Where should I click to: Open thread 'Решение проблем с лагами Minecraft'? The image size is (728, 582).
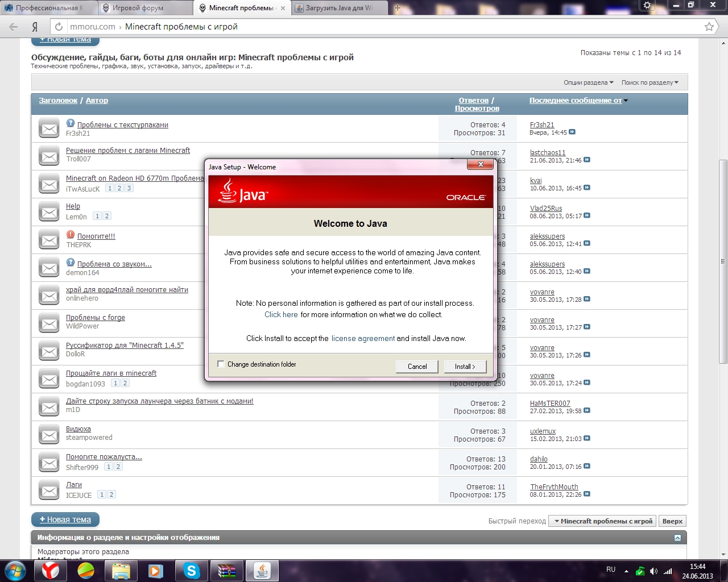[128, 150]
